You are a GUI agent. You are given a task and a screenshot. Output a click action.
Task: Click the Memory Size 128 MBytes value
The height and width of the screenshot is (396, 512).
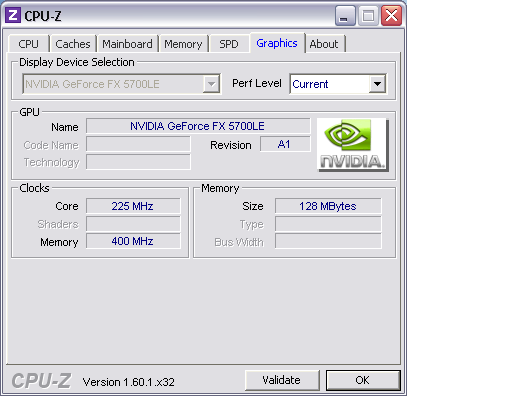(x=328, y=206)
